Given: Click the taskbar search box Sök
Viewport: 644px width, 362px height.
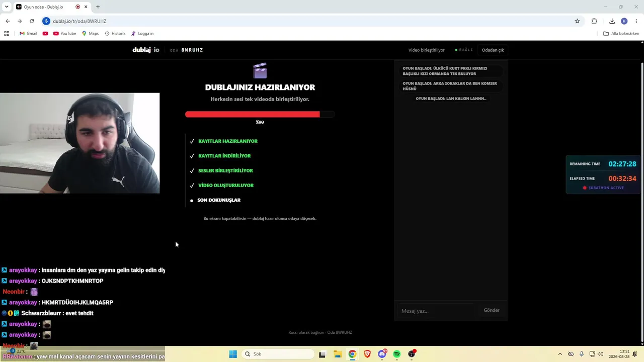Looking at the screenshot, I should pyautogui.click(x=278, y=354).
